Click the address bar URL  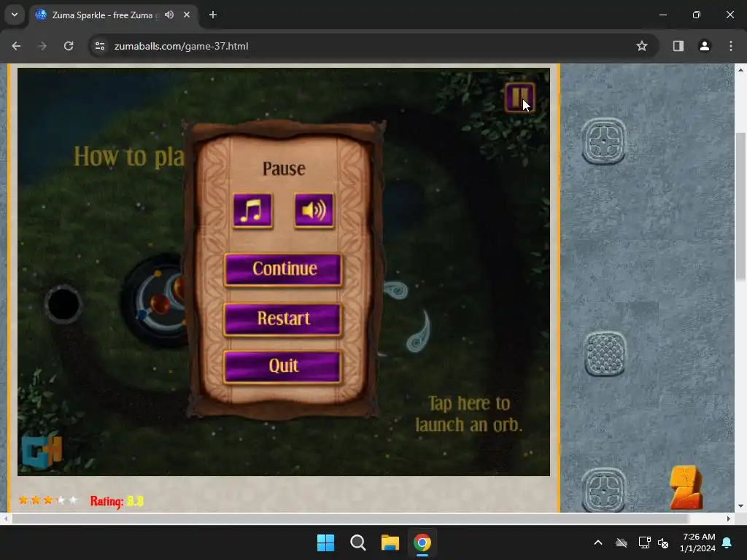point(181,46)
